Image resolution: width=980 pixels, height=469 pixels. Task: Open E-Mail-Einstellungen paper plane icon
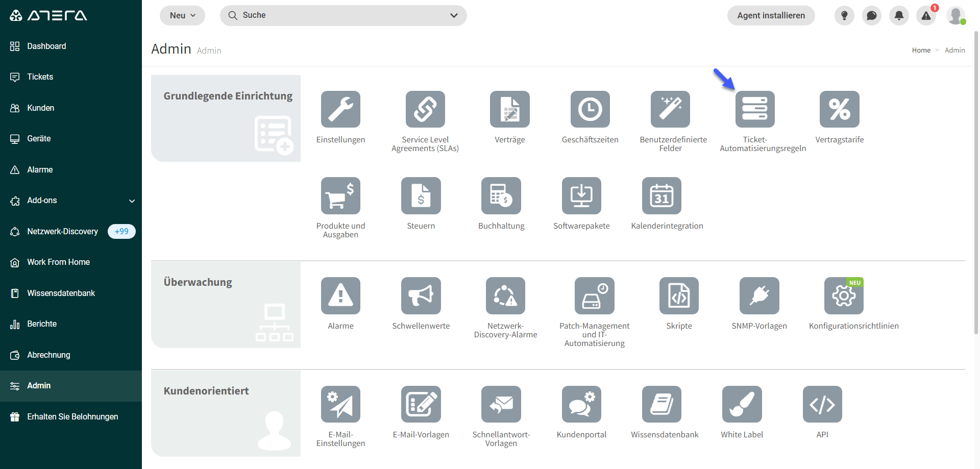[x=340, y=404]
